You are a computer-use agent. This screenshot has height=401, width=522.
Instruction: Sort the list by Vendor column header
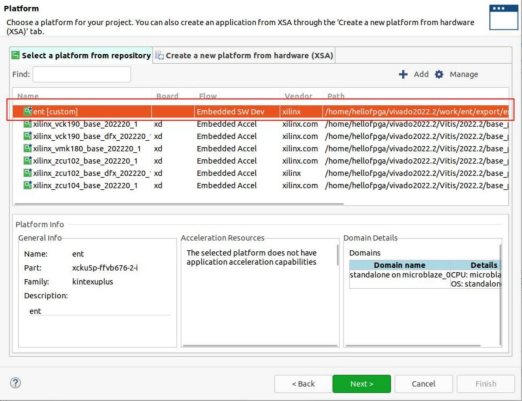(x=298, y=96)
